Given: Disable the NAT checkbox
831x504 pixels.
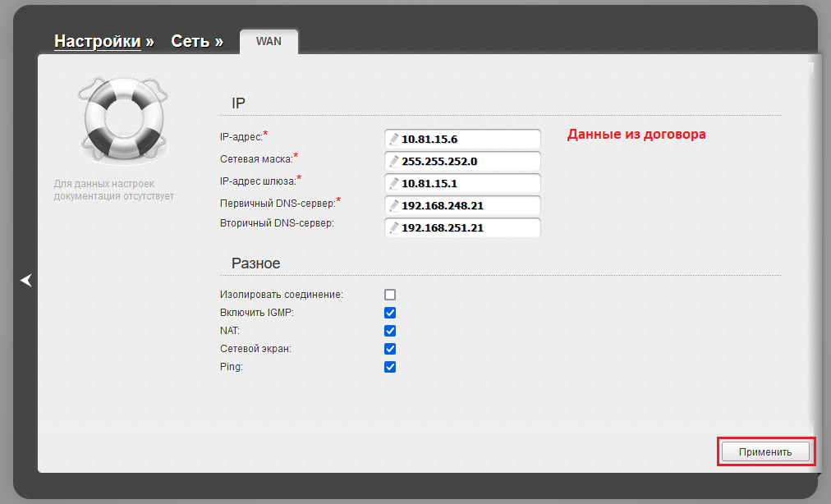Looking at the screenshot, I should 390,331.
